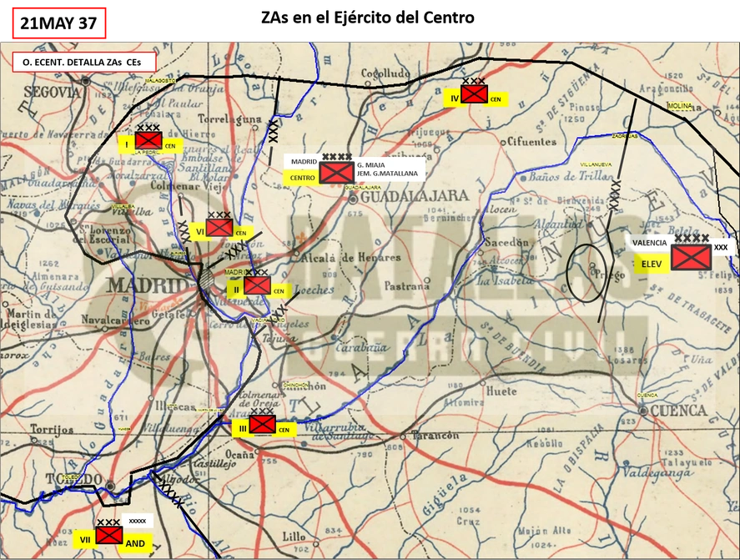Select the XXXX boundary marker near Baños de Trillo

pos(614,194)
